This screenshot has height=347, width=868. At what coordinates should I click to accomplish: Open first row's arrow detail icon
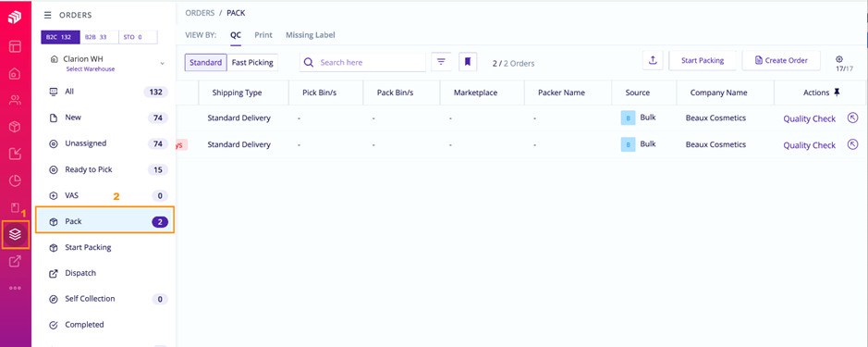[853, 118]
